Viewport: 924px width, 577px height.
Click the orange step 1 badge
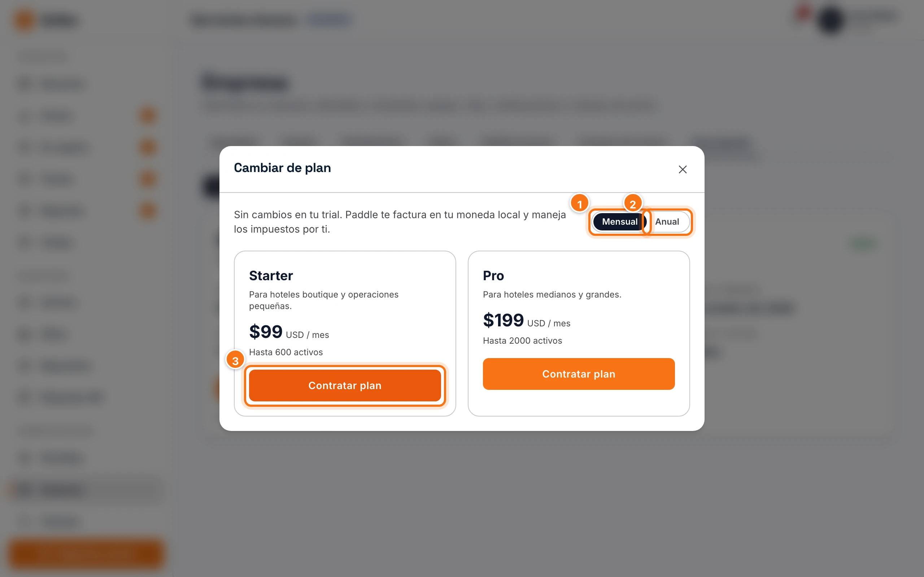pyautogui.click(x=580, y=204)
